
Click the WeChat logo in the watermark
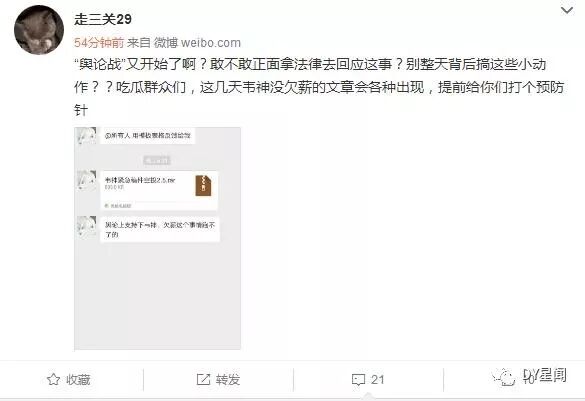pos(504,377)
